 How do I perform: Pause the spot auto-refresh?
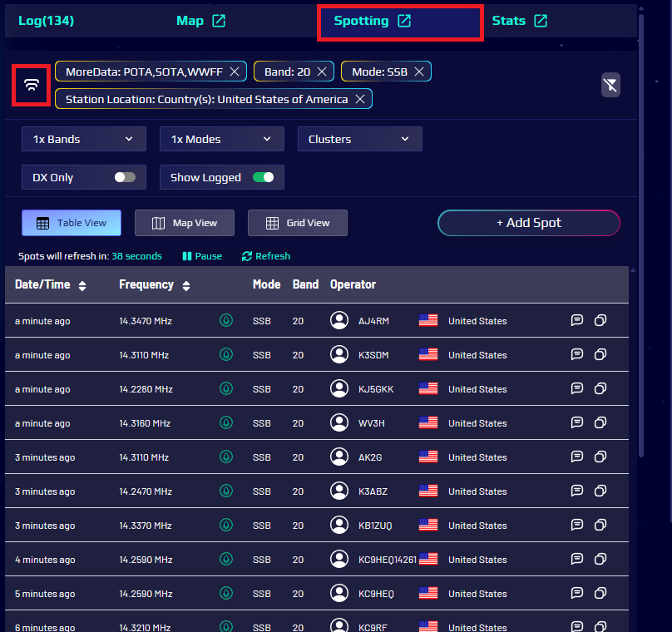pyautogui.click(x=202, y=256)
